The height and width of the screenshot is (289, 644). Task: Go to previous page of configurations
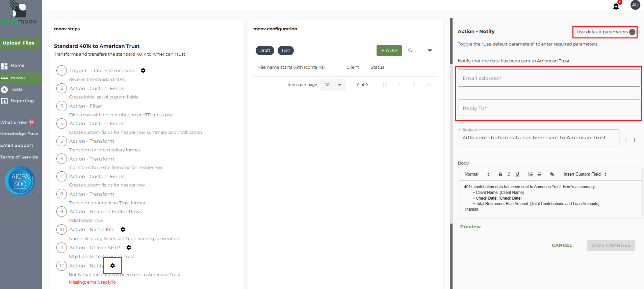click(x=400, y=85)
